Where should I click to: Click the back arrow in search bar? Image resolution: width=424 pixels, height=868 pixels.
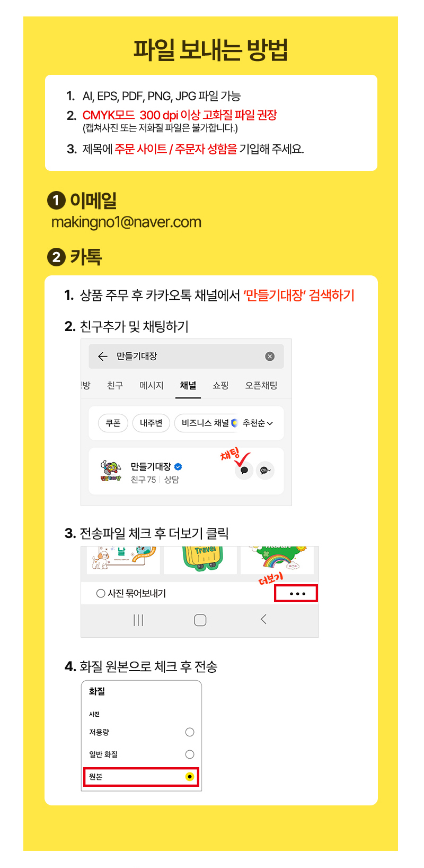pos(103,357)
